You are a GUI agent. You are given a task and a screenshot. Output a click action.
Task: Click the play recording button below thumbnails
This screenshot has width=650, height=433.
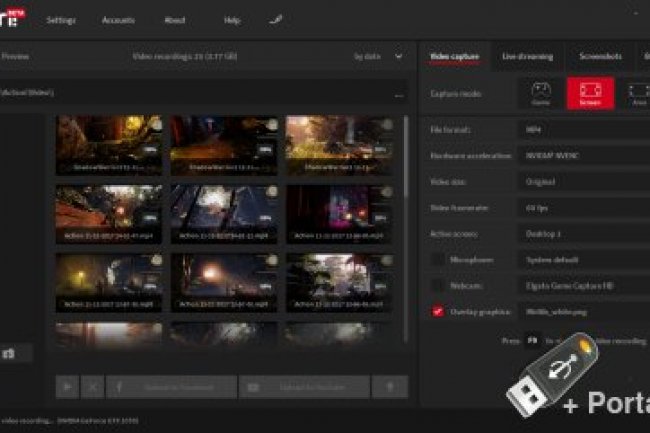click(67, 386)
